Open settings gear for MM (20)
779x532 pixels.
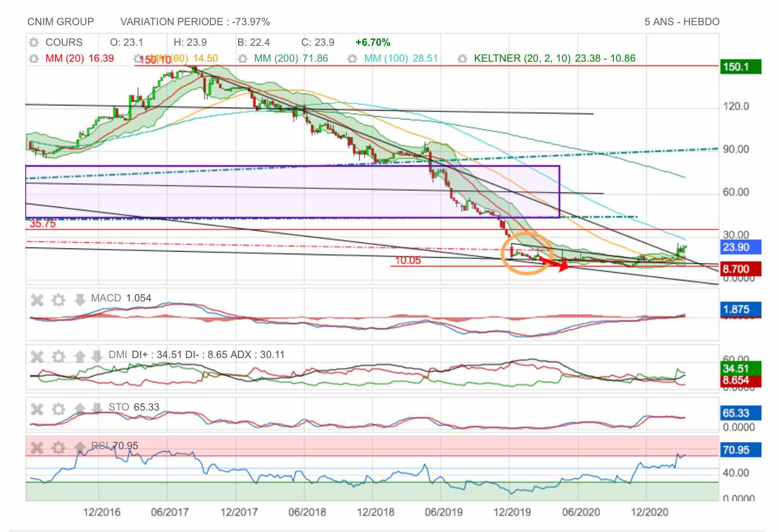[x=34, y=58]
